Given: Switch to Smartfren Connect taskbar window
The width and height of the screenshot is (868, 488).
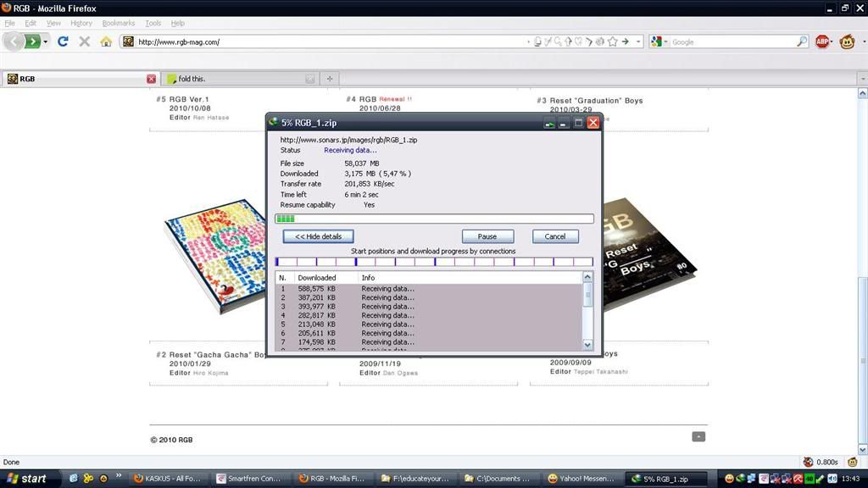Looking at the screenshot, I should coord(250,479).
